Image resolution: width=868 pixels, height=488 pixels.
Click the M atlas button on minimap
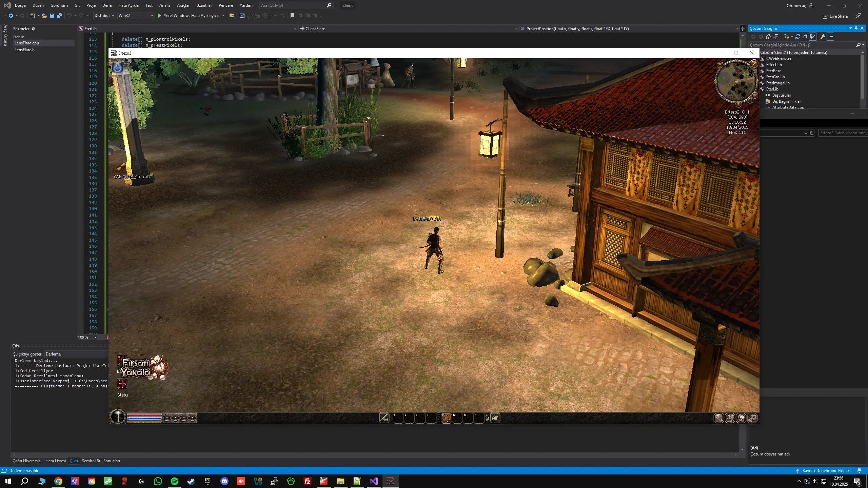(x=720, y=64)
